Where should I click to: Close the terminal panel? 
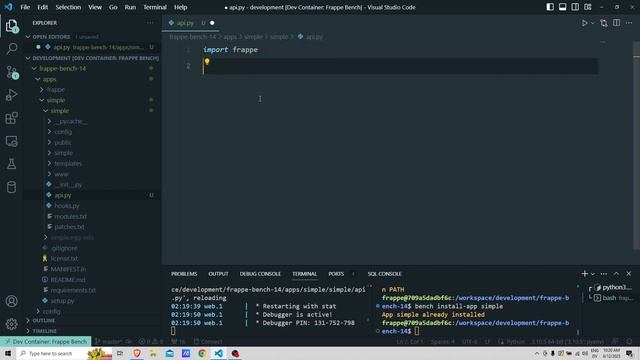(629, 274)
